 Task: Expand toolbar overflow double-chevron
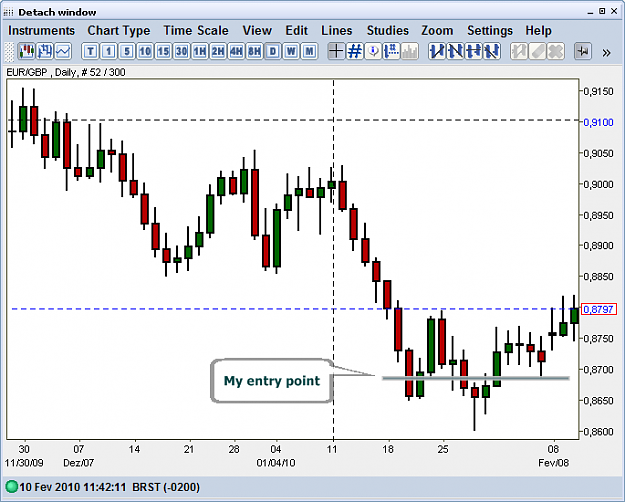coord(606,53)
